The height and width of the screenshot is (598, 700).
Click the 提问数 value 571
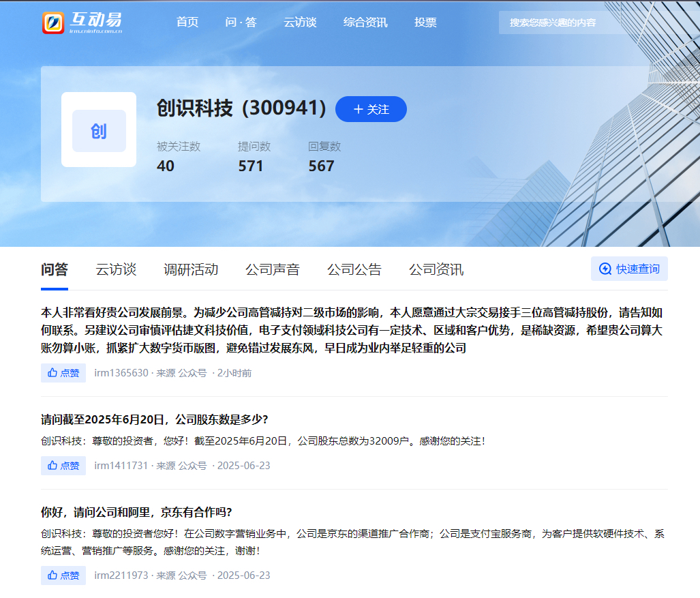[250, 166]
